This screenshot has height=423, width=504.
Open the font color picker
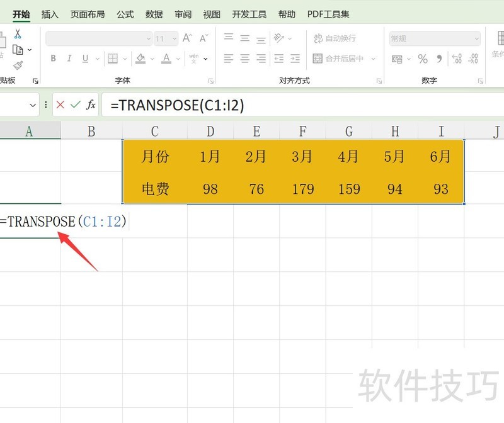(166, 59)
